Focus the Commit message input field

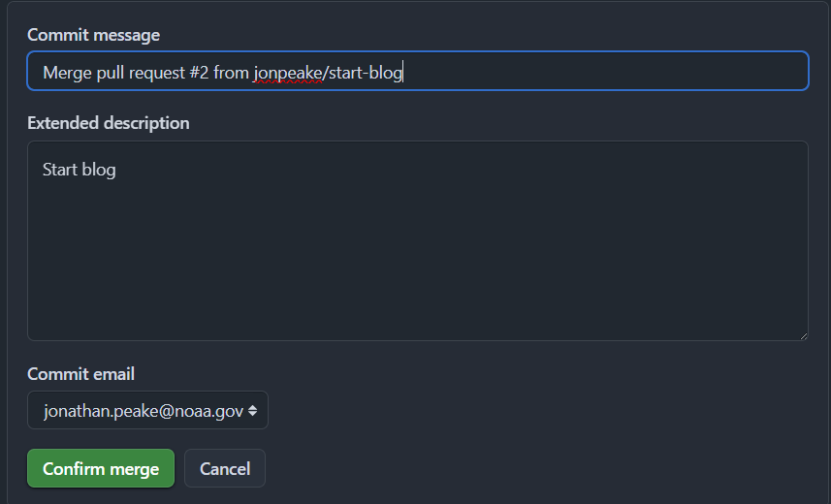pos(418,71)
